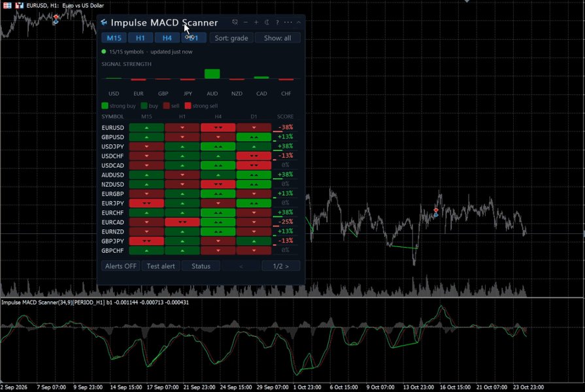Click the D1 column header in table
Image resolution: width=585 pixels, height=392 pixels.
coord(254,117)
